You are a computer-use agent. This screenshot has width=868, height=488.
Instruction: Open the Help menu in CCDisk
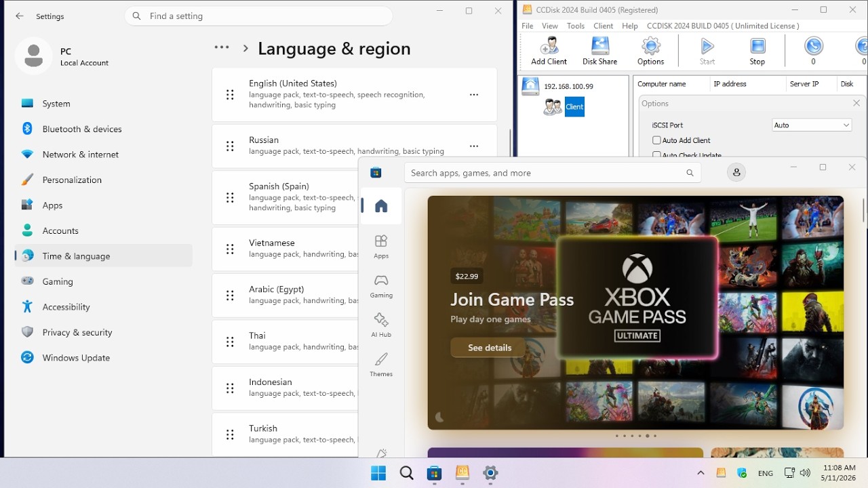pos(630,26)
